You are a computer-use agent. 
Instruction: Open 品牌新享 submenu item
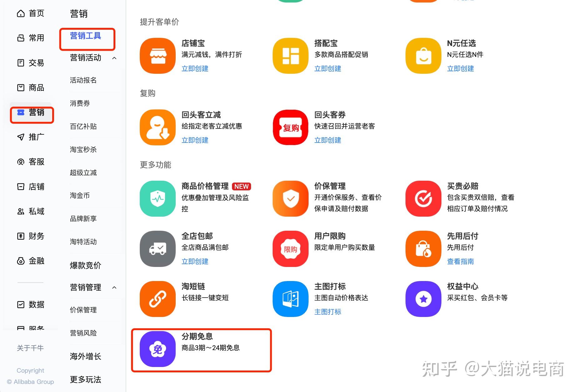(83, 219)
